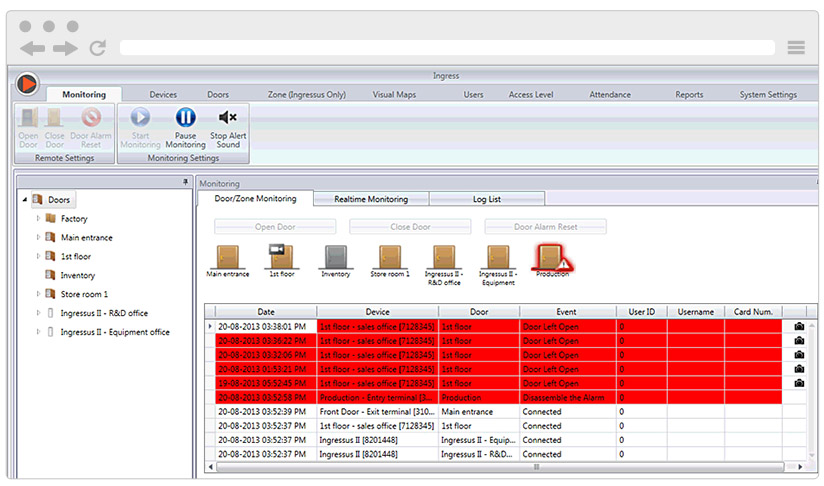Pause Monitoring via the blue pause icon

click(x=186, y=117)
